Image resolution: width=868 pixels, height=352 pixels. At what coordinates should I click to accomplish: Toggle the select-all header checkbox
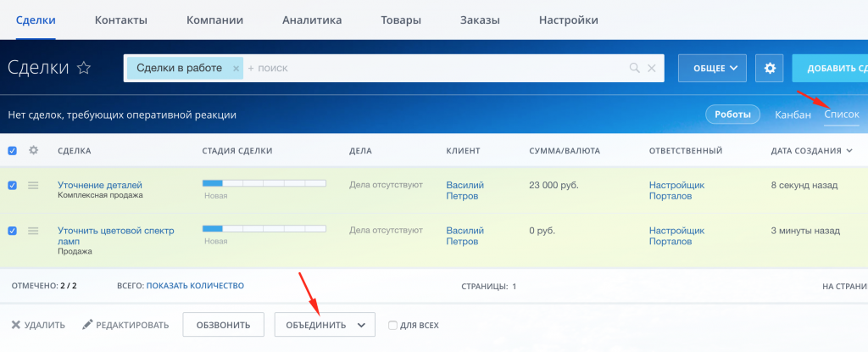pyautogui.click(x=12, y=151)
